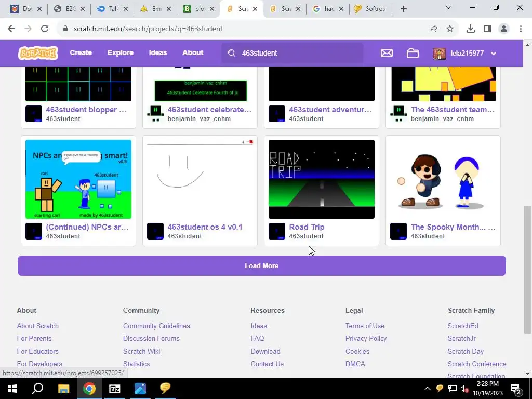Open the Create menu item
Screen dimensions: 532x399
81,52
